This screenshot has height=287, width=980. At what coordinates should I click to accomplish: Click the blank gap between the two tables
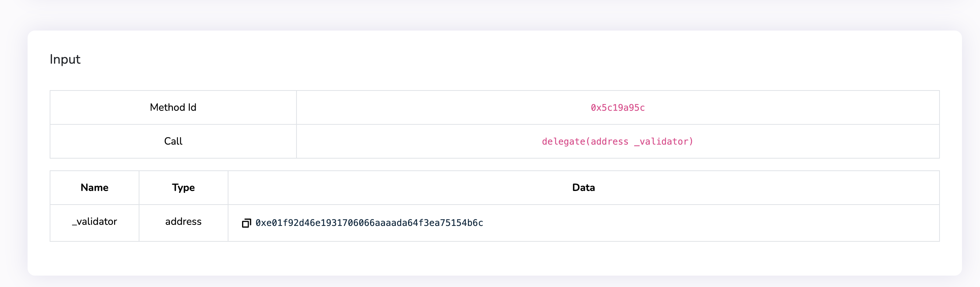pos(494,164)
